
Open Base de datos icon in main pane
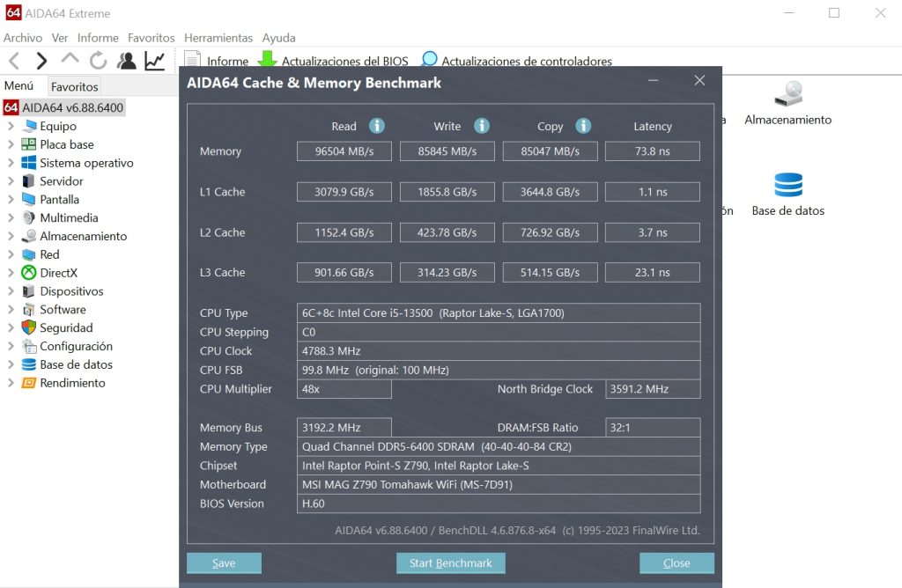tap(788, 185)
